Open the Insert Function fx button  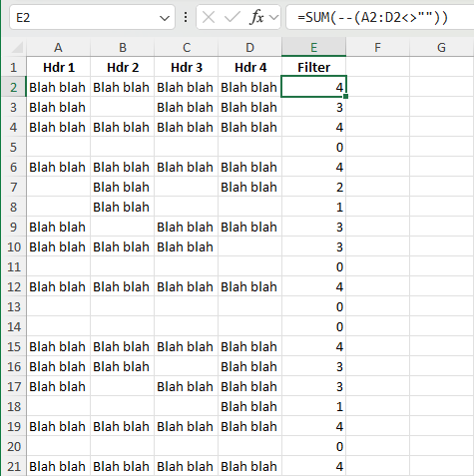256,17
